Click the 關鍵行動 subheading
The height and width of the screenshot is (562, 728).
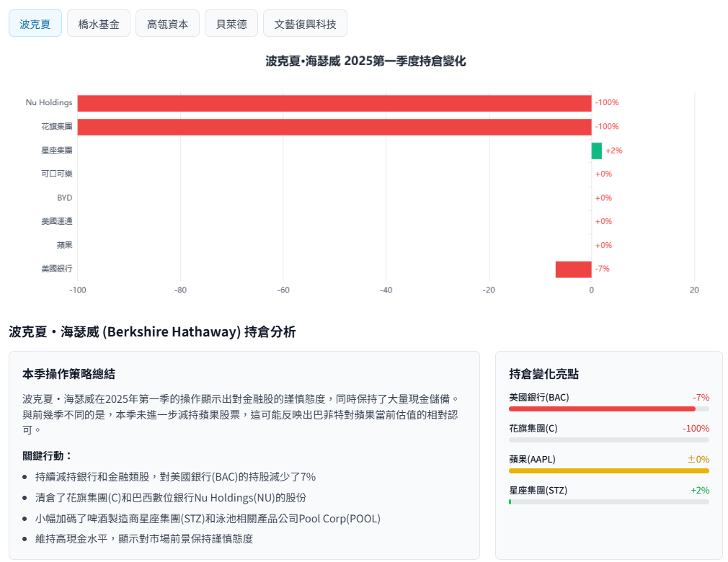[x=48, y=456]
